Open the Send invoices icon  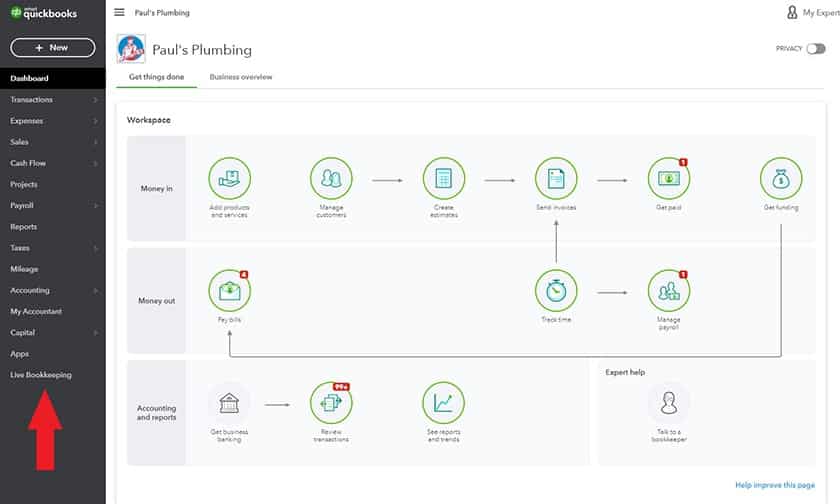pyautogui.click(x=556, y=178)
